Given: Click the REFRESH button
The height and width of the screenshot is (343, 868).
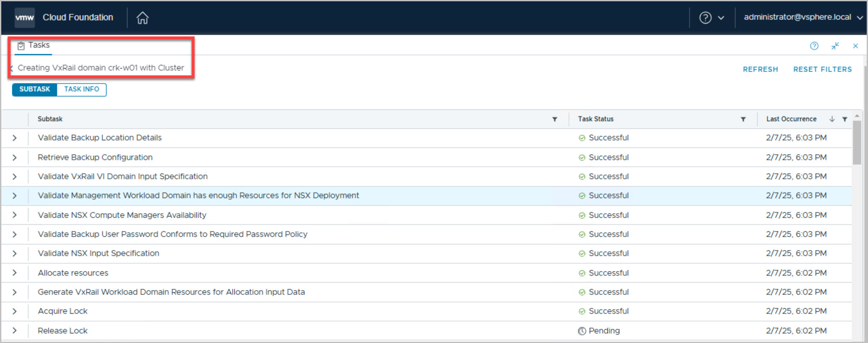Looking at the screenshot, I should (760, 69).
